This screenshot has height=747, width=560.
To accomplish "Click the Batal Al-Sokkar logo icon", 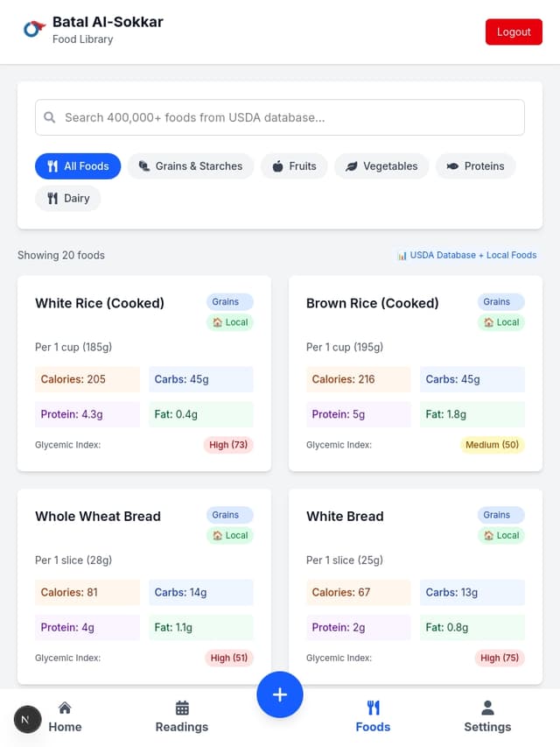I will pos(34,29).
